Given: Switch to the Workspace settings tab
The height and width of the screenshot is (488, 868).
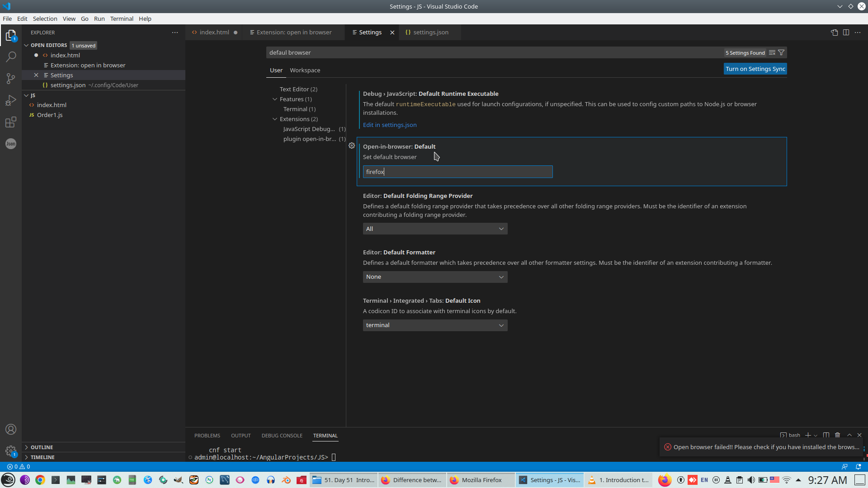Looking at the screenshot, I should click(x=305, y=70).
